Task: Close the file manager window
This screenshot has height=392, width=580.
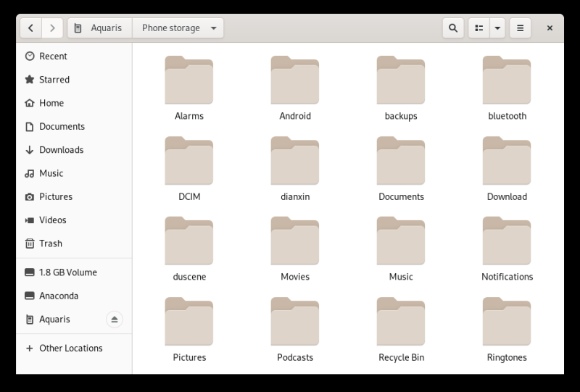Action: [x=550, y=28]
